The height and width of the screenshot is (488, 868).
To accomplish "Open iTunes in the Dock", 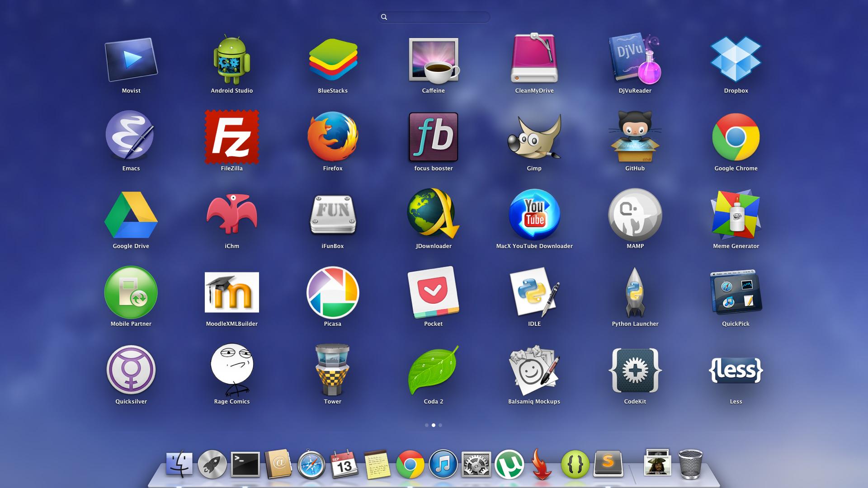I will tap(443, 465).
